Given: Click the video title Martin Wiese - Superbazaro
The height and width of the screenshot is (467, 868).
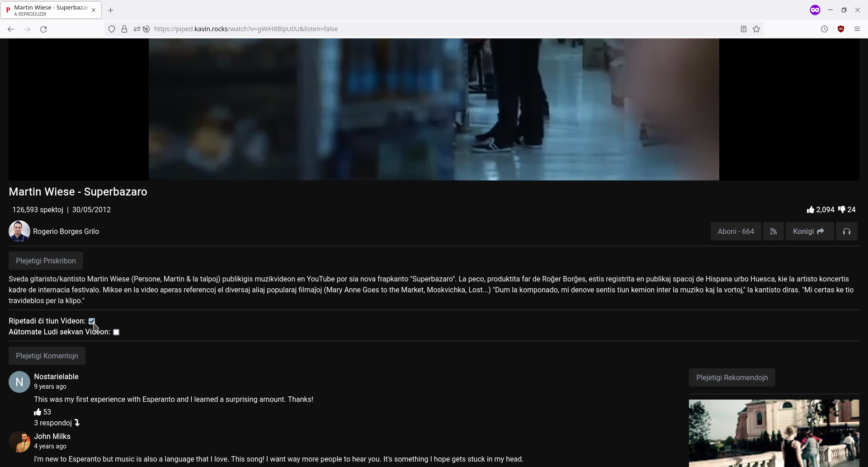Looking at the screenshot, I should [78, 191].
